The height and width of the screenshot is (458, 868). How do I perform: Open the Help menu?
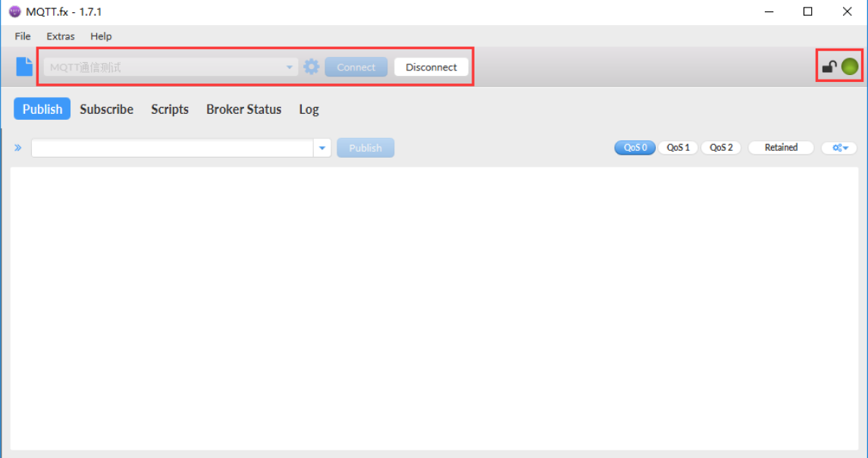[101, 36]
